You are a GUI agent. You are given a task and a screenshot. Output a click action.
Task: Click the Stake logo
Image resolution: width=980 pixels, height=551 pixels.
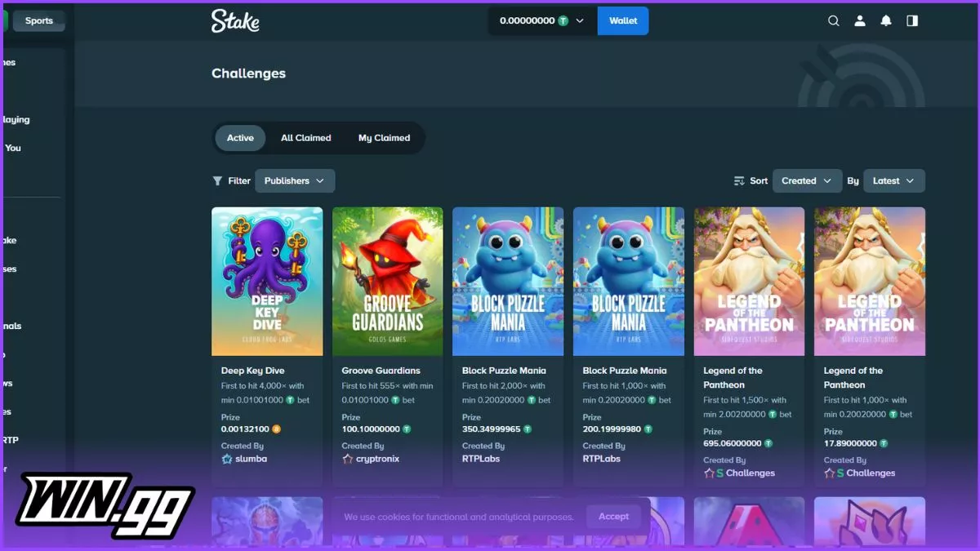point(235,21)
